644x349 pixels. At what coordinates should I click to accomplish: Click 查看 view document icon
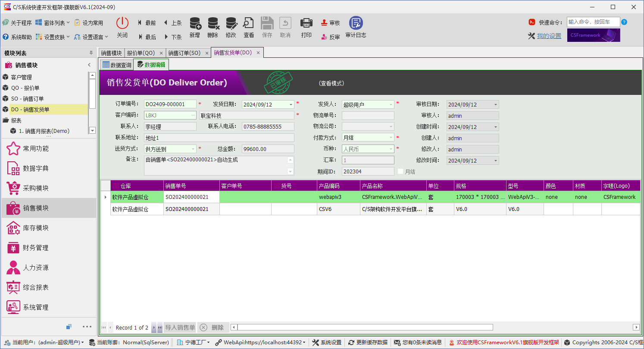tap(249, 23)
